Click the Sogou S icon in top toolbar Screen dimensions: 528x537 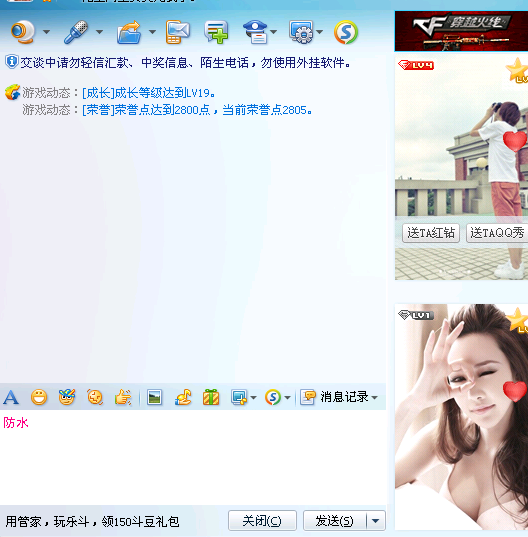[346, 32]
